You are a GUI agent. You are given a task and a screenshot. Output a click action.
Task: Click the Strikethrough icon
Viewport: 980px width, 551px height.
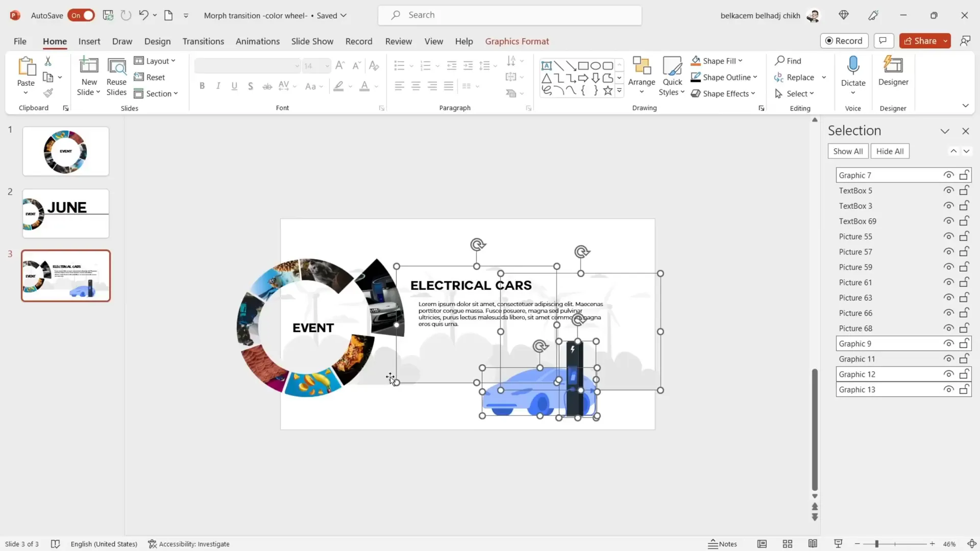(x=267, y=86)
